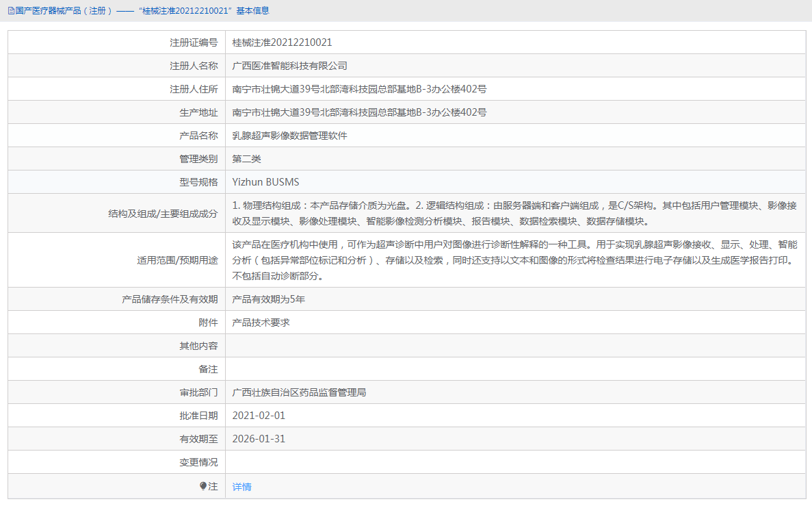The height and width of the screenshot is (506, 812).
Task: Click the 注册人住所 label
Action: (x=194, y=89)
